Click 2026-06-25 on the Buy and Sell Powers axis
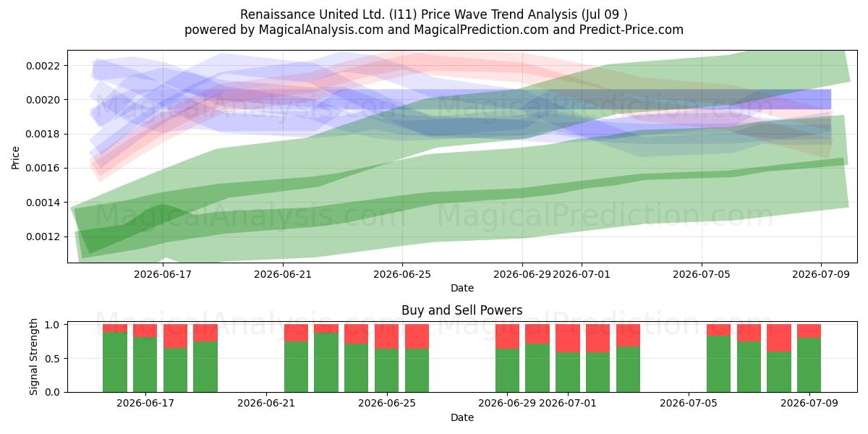This screenshot has height=434, width=868. pyautogui.click(x=387, y=403)
